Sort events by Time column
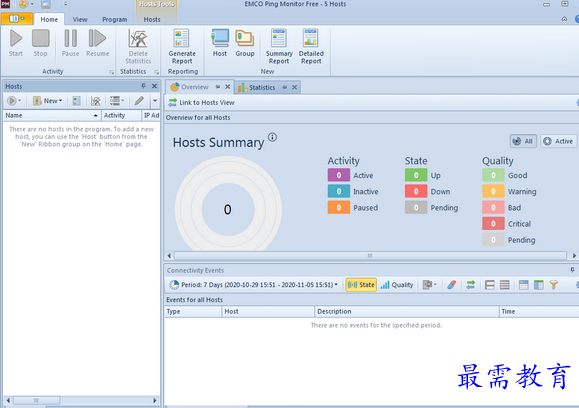The image size is (579, 408). coord(539,311)
